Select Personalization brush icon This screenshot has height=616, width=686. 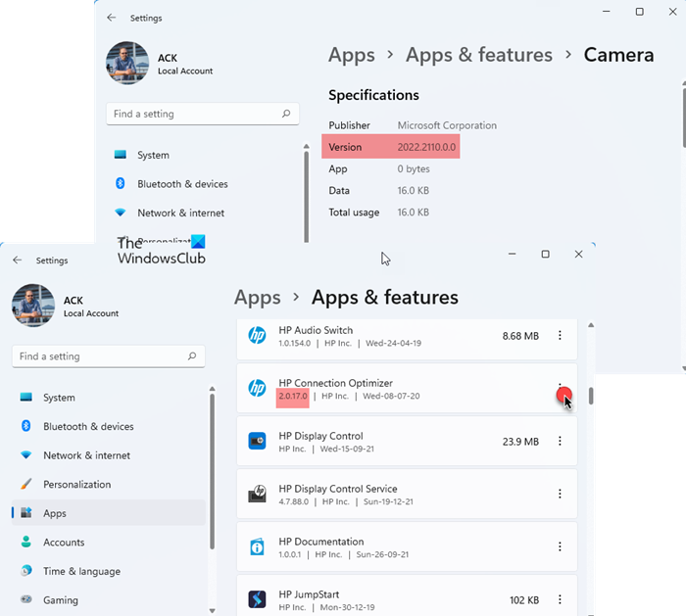click(26, 485)
